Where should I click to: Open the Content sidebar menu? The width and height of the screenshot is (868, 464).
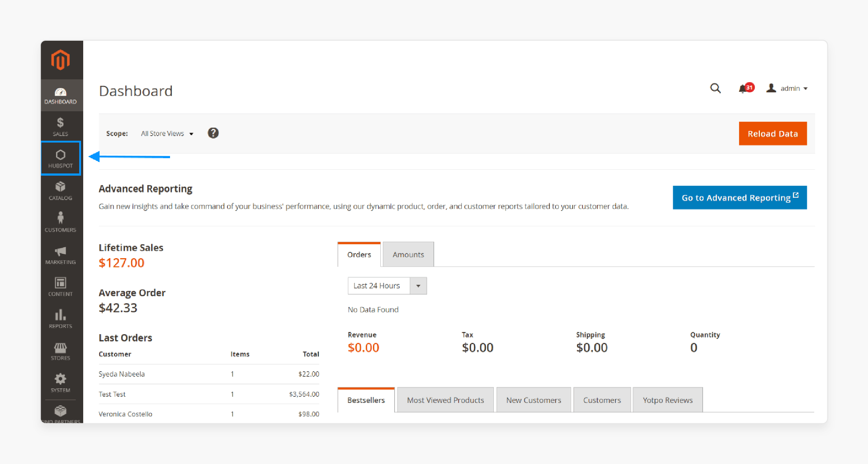click(x=61, y=287)
